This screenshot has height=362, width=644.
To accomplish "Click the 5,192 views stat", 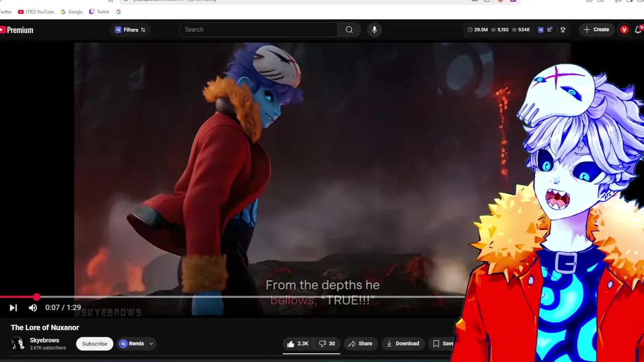I will point(500,30).
